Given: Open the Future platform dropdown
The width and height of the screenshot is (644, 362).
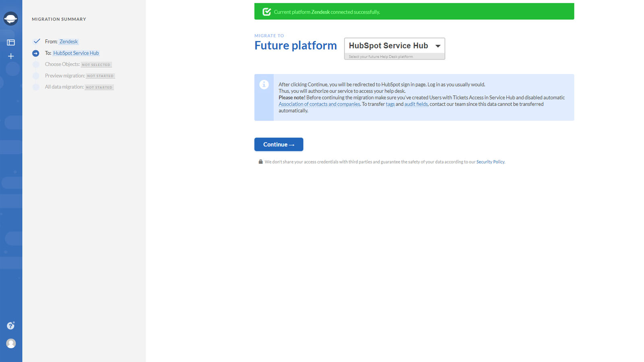Looking at the screenshot, I should pos(394,49).
